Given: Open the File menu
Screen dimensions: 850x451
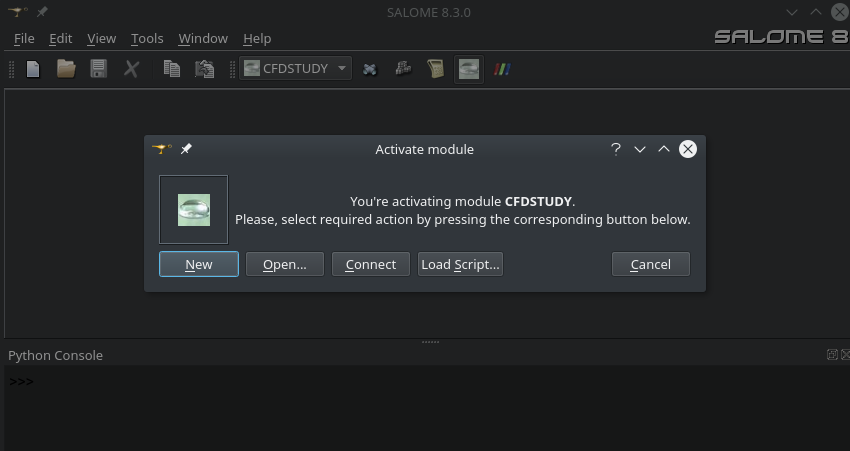Looking at the screenshot, I should (x=24, y=38).
